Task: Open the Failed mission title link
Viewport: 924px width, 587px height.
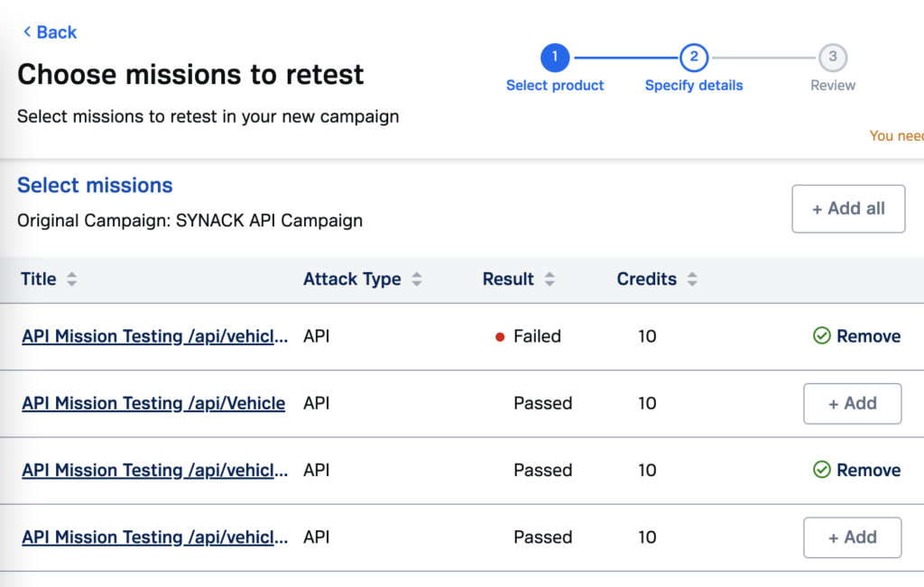Action: (154, 336)
